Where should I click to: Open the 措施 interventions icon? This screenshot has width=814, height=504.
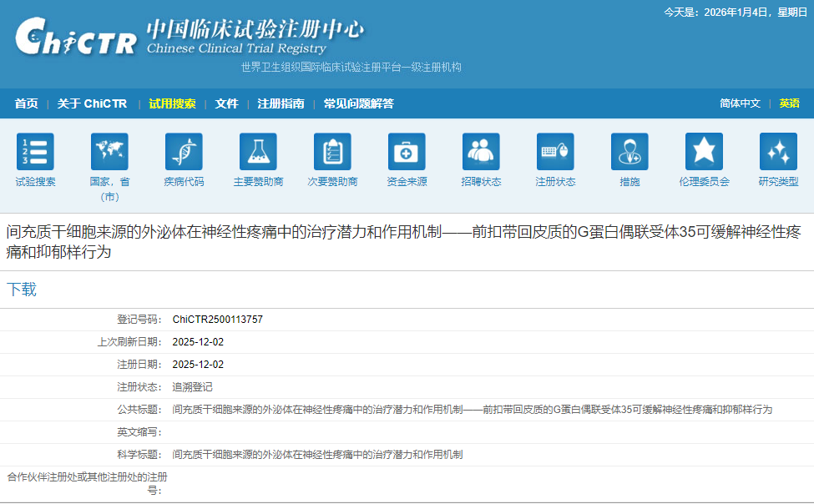tap(629, 153)
